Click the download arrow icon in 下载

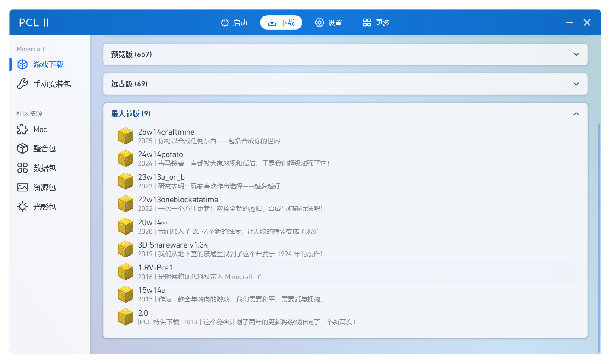272,22
